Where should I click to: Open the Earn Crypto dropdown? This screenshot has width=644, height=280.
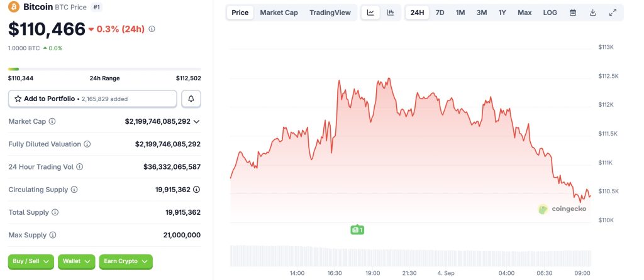pos(125,261)
